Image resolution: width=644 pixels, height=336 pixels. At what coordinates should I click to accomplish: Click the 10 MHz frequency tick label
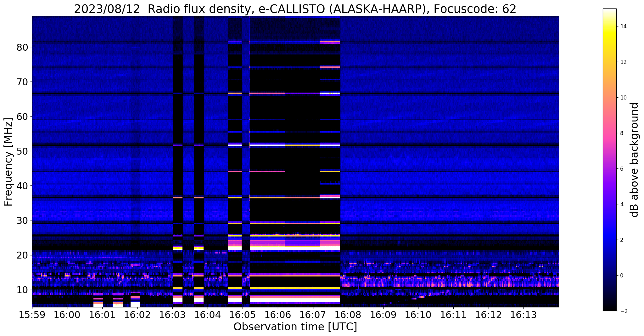pos(22,290)
